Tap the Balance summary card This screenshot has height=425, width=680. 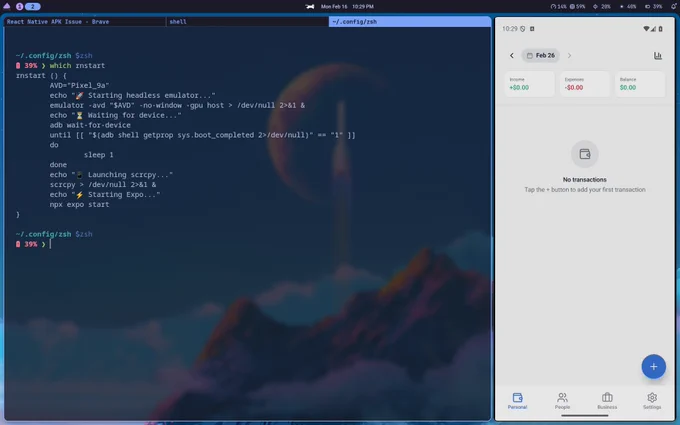click(640, 84)
